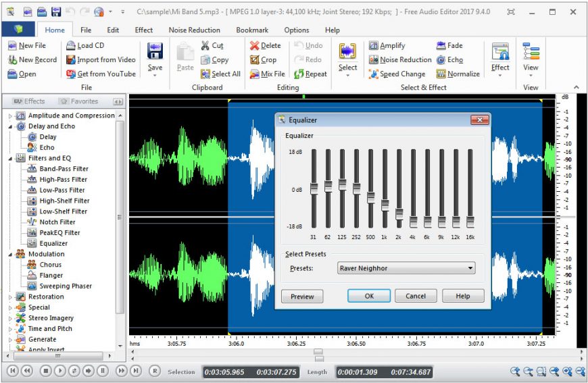Click the Fade effect icon in the ribbon

tap(441, 45)
